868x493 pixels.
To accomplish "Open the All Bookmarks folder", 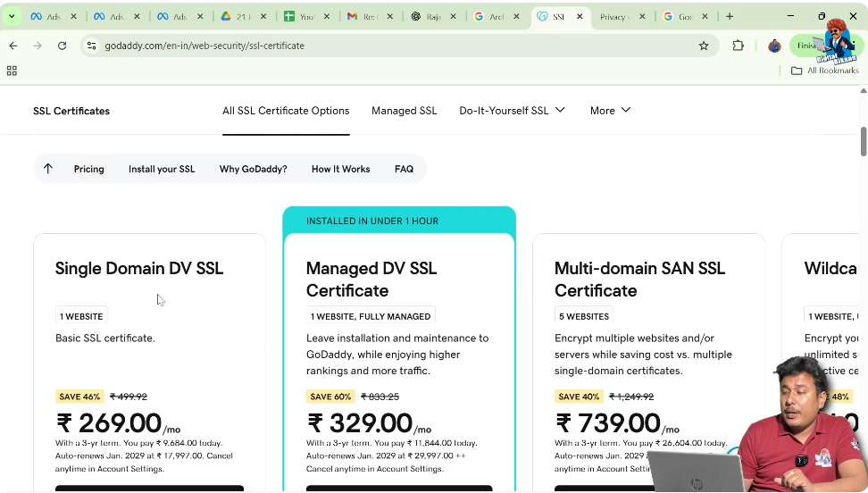I will click(x=825, y=71).
